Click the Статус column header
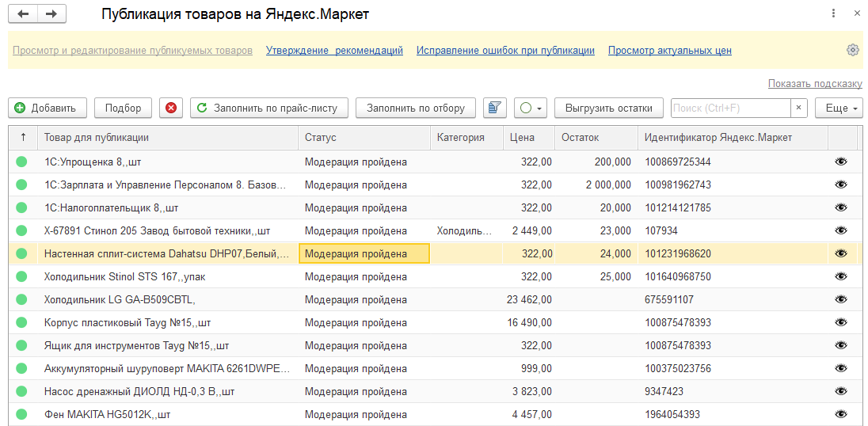Viewport: 868px width, 426px height. [321, 137]
